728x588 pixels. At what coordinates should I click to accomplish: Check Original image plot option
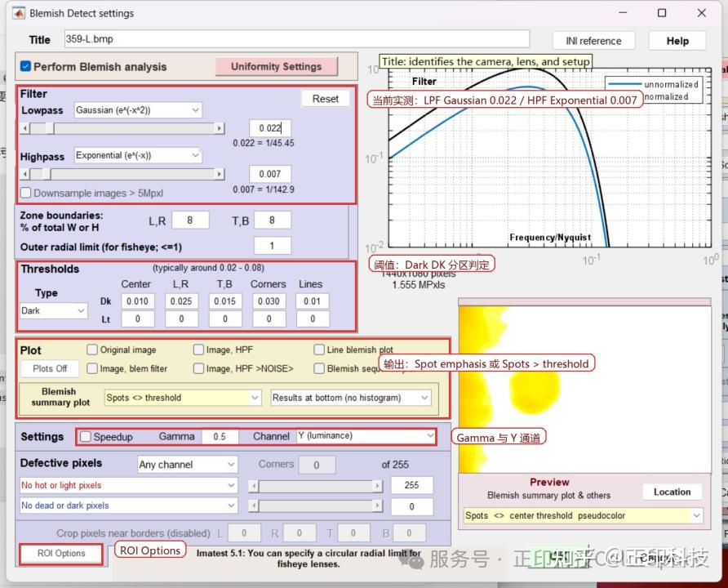point(92,350)
